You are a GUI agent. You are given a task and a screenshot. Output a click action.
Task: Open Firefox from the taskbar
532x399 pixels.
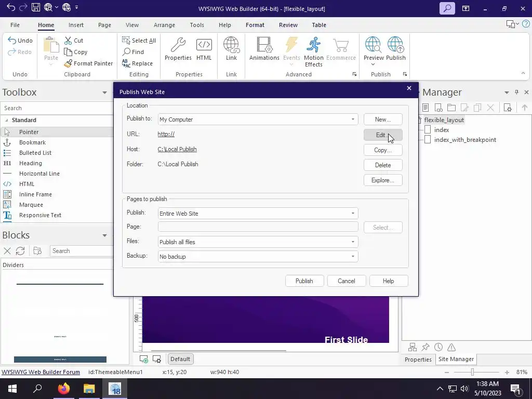point(63,389)
